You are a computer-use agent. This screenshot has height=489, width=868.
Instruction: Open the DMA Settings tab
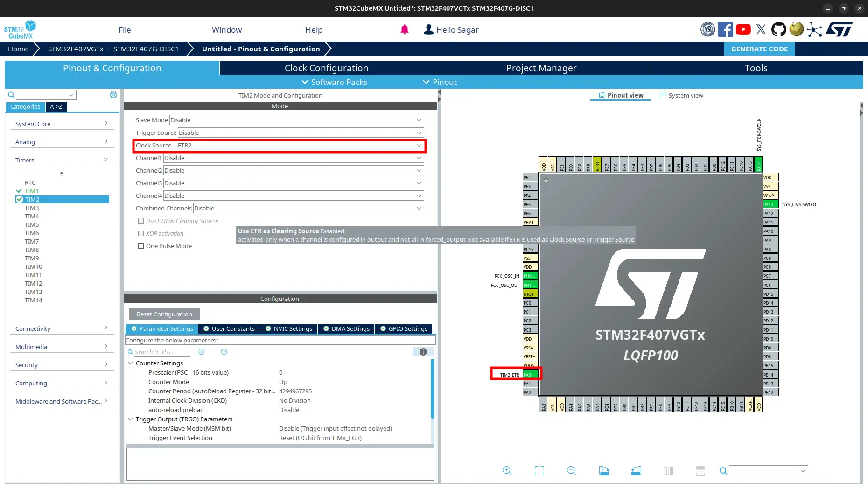[x=346, y=328]
